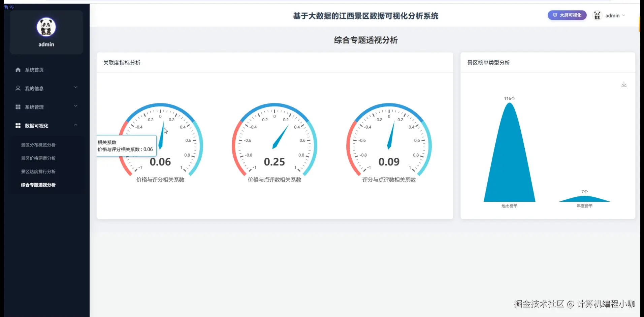Image resolution: width=644 pixels, height=317 pixels.
Task: Click the small panda avatar in the header
Action: pyautogui.click(x=597, y=15)
